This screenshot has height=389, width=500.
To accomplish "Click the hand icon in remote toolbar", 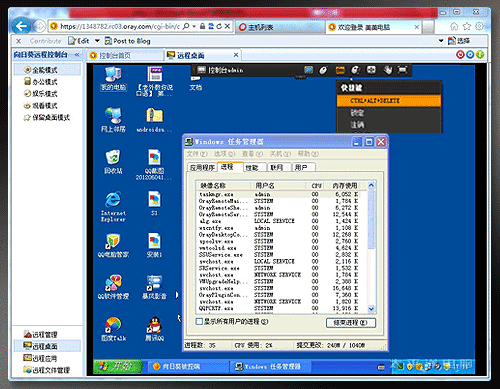I will pyautogui.click(x=387, y=70).
